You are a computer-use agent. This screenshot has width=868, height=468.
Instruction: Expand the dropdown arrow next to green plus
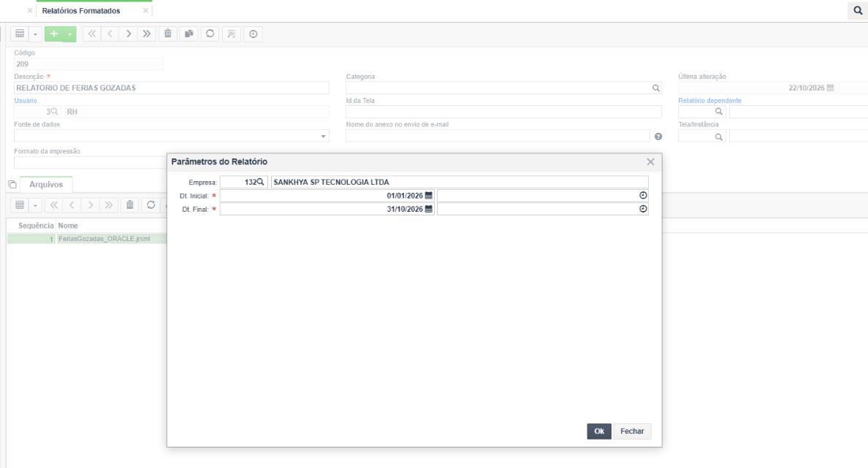click(x=69, y=34)
